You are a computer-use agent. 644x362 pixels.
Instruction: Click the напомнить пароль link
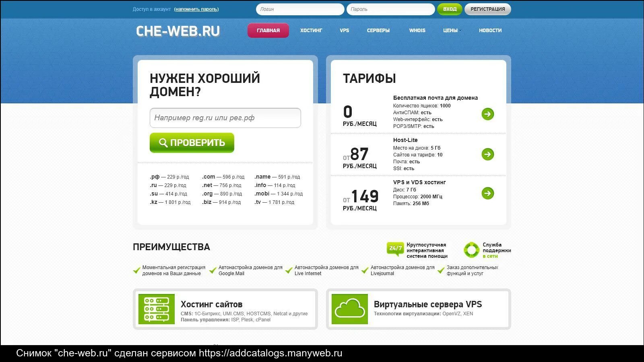coord(196,9)
